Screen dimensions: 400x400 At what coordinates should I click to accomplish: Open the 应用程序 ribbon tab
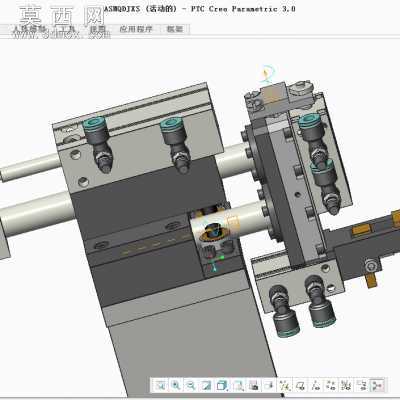136,29
